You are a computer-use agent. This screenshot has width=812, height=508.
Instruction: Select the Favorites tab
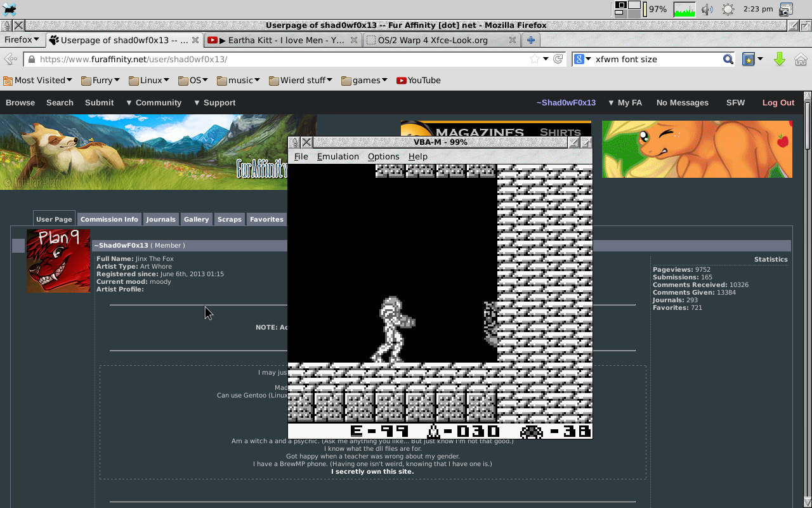[x=266, y=219]
